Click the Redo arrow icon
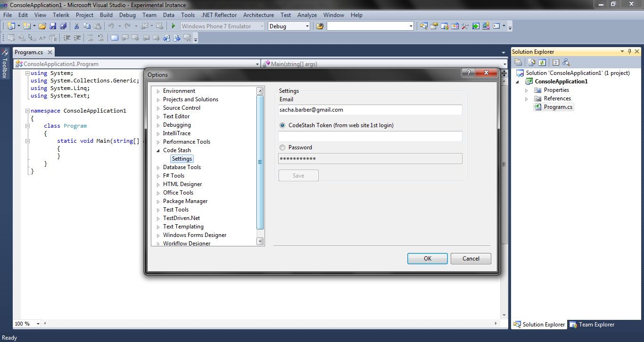The height and width of the screenshot is (342, 644). coord(127,26)
